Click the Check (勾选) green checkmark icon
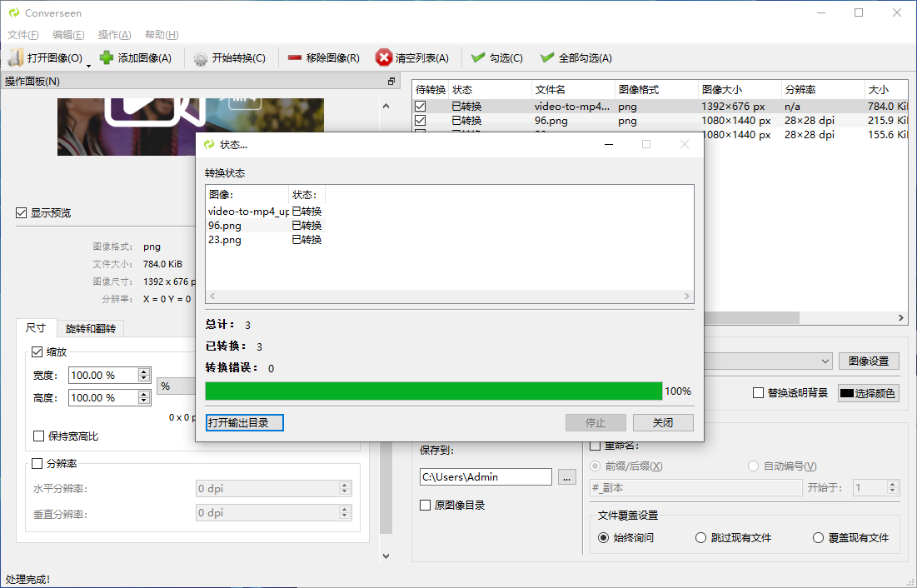This screenshot has width=917, height=588. coord(478,58)
